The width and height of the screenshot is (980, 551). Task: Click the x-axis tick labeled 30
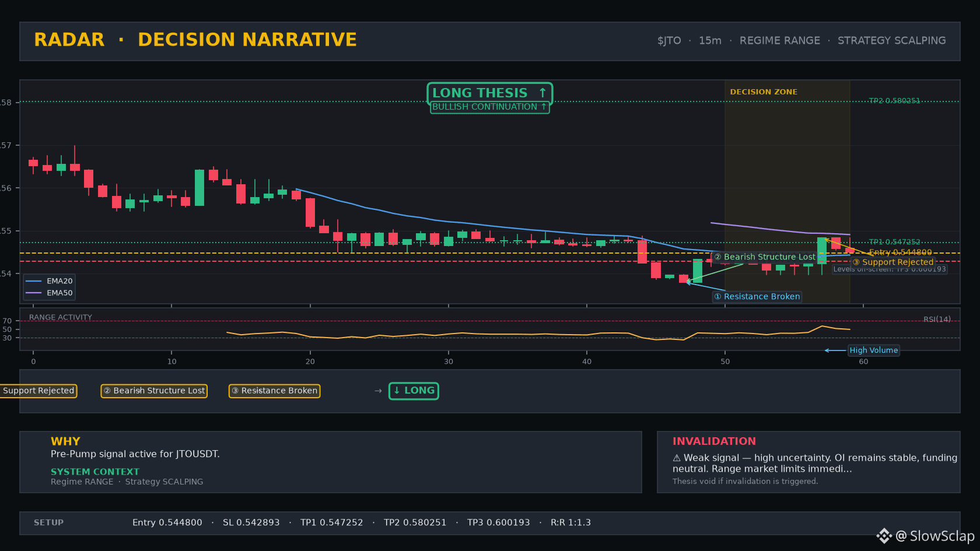449,362
